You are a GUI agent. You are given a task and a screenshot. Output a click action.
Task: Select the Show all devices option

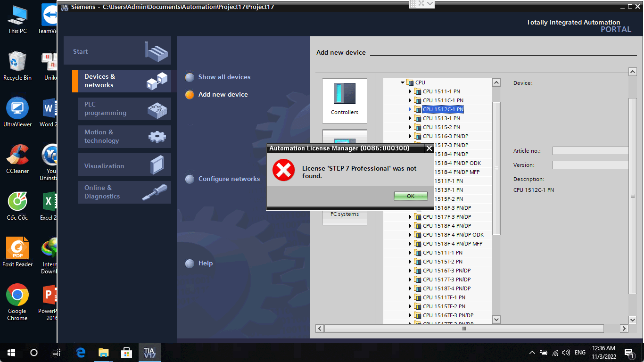224,77
